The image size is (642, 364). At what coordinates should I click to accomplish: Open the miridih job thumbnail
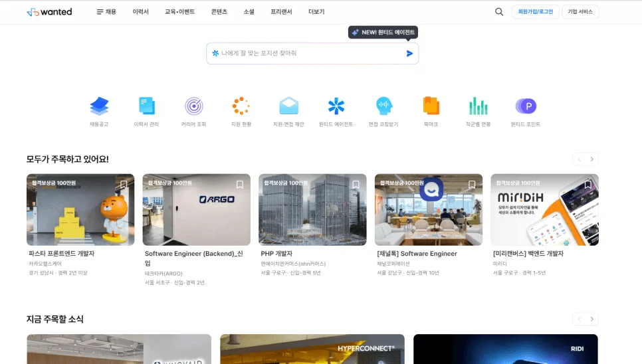(544, 210)
